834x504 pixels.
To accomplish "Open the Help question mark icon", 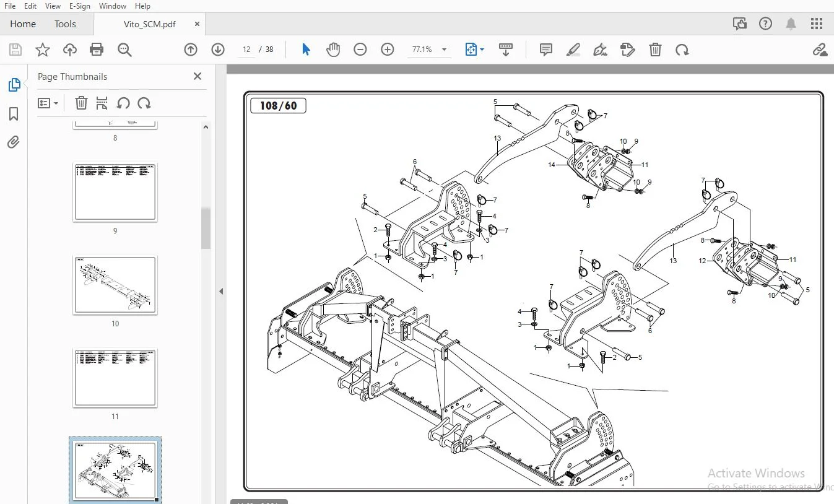I will (765, 24).
